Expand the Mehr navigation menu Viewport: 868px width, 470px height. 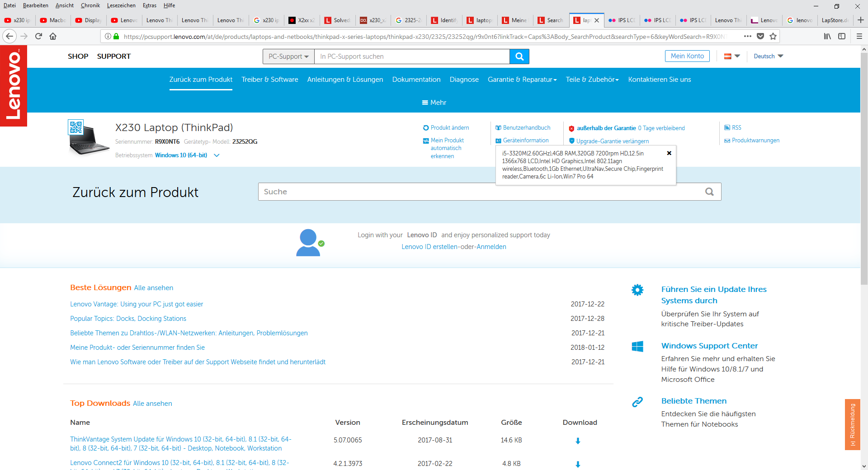pyautogui.click(x=434, y=103)
